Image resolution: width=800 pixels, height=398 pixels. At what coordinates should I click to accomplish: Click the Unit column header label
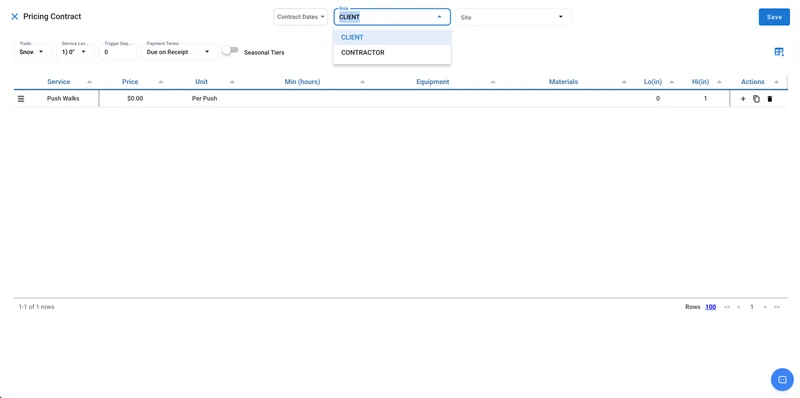click(x=202, y=82)
